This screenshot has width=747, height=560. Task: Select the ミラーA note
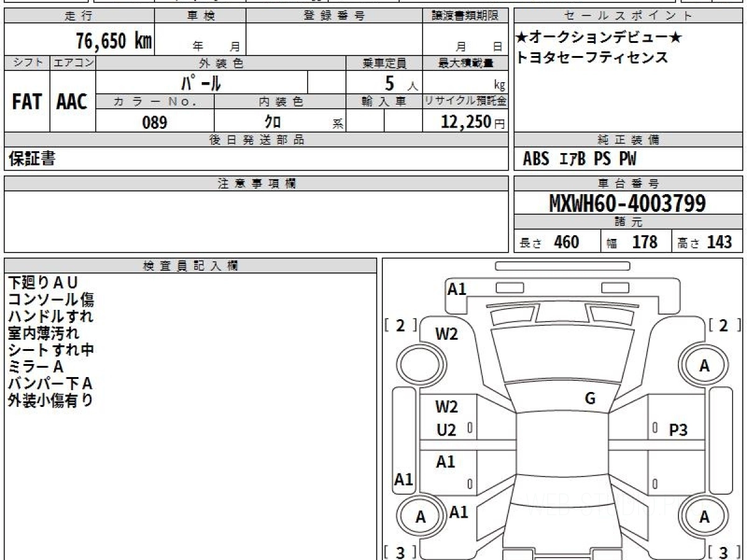(x=35, y=366)
